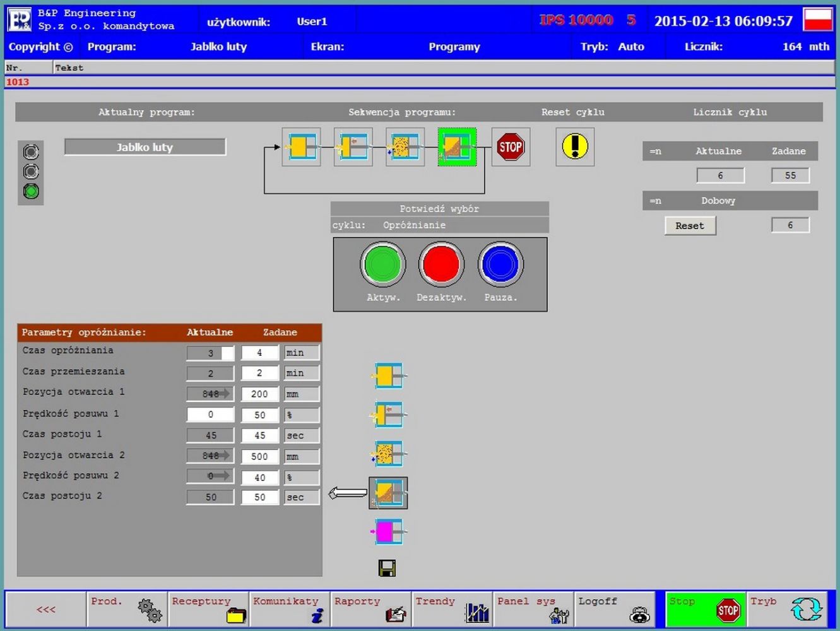Viewport: 840px width, 631px height.
Task: Select the highlighted green emptying step icon
Action: pos(457,147)
